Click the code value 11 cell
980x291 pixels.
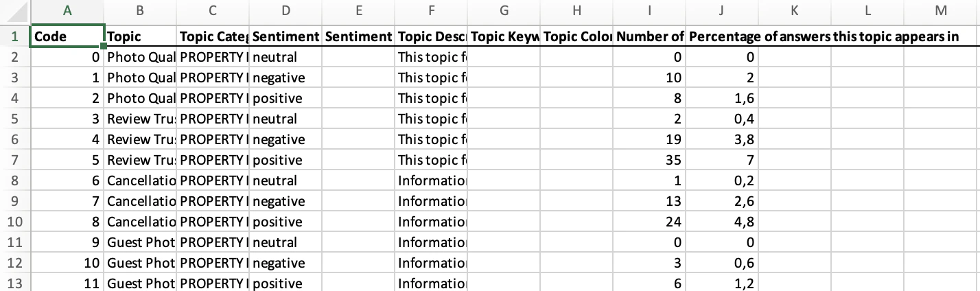[x=67, y=283]
